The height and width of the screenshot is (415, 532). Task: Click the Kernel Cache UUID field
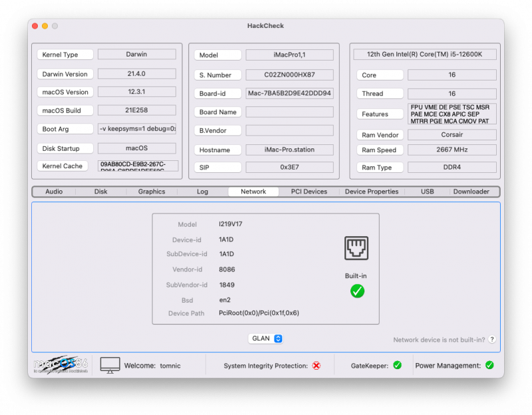(138, 166)
